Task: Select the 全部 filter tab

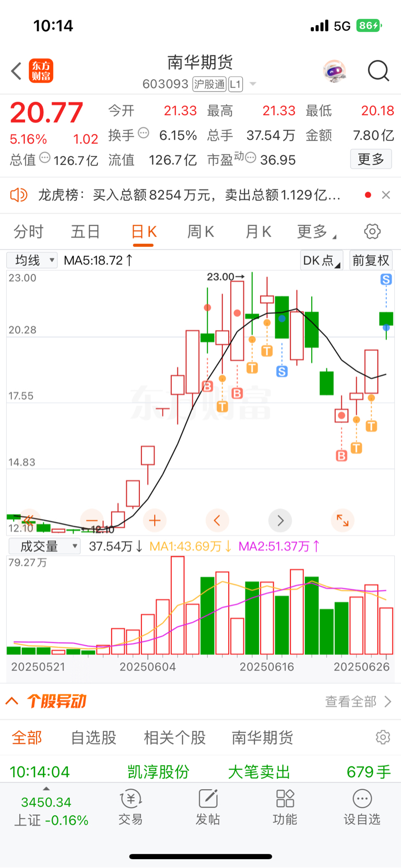Action: 27,738
